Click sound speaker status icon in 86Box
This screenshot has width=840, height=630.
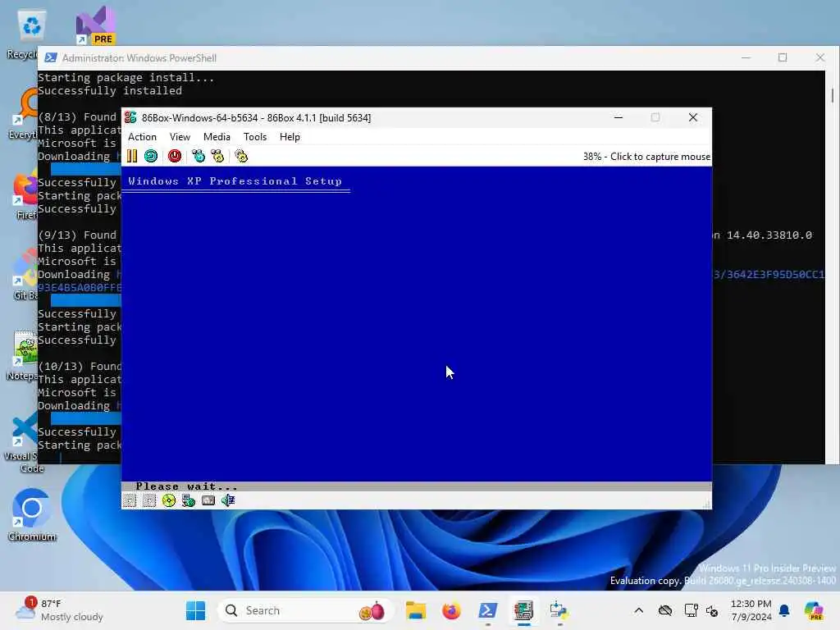pos(228,500)
